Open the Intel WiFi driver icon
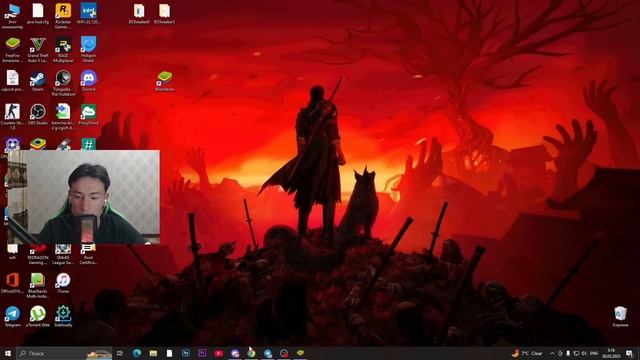This screenshot has height=360, width=640. (88, 14)
